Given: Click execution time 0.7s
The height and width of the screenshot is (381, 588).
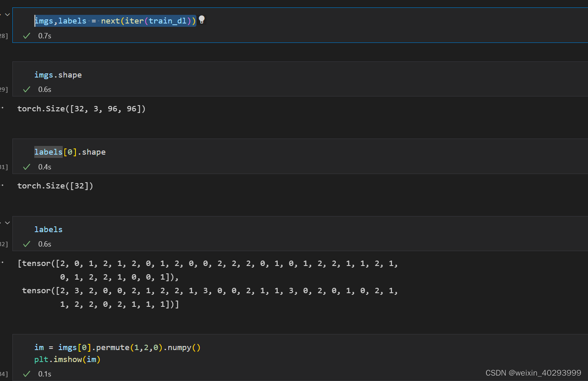Looking at the screenshot, I should 45,36.
